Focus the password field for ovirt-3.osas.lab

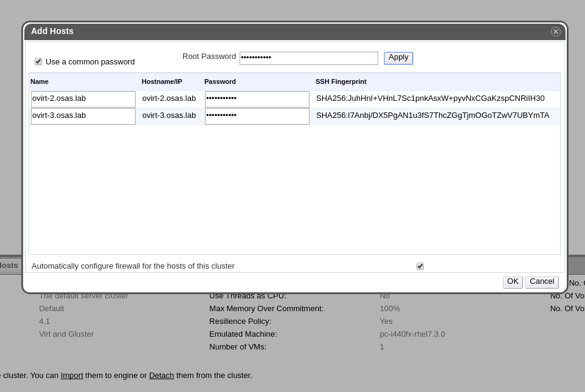point(257,116)
